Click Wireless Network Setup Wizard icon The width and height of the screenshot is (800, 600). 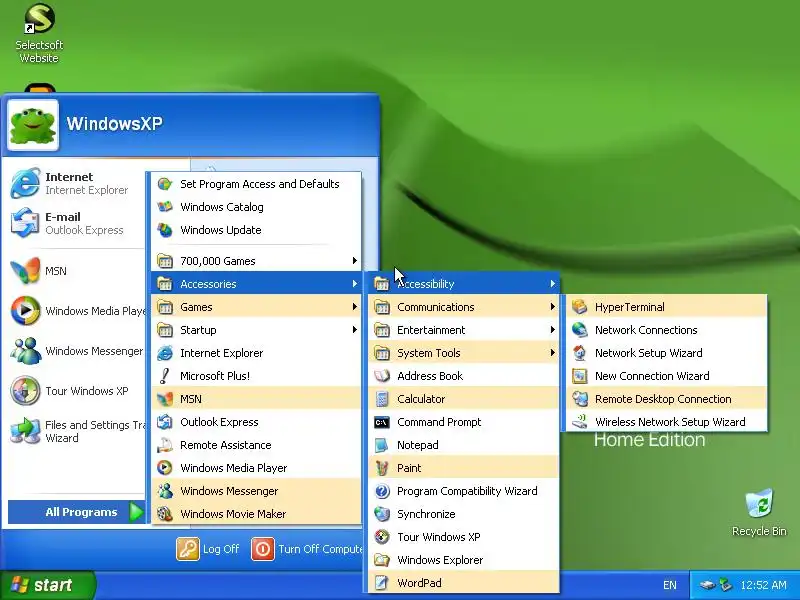pyautogui.click(x=580, y=422)
